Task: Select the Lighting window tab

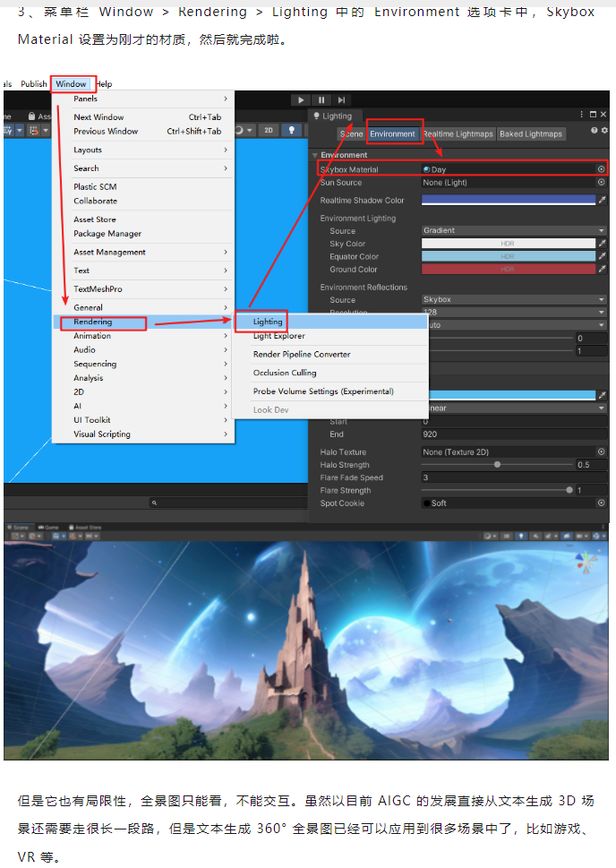Action: point(333,116)
